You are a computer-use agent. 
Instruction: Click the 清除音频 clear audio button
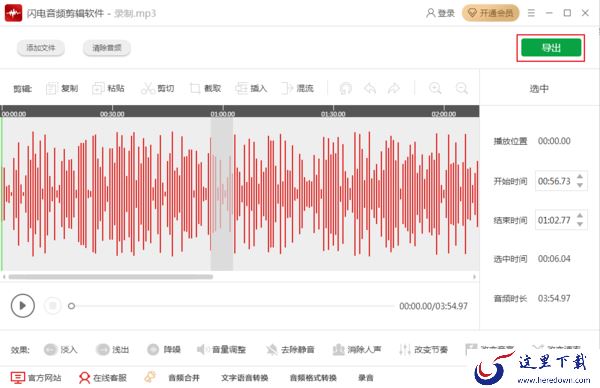coord(107,48)
